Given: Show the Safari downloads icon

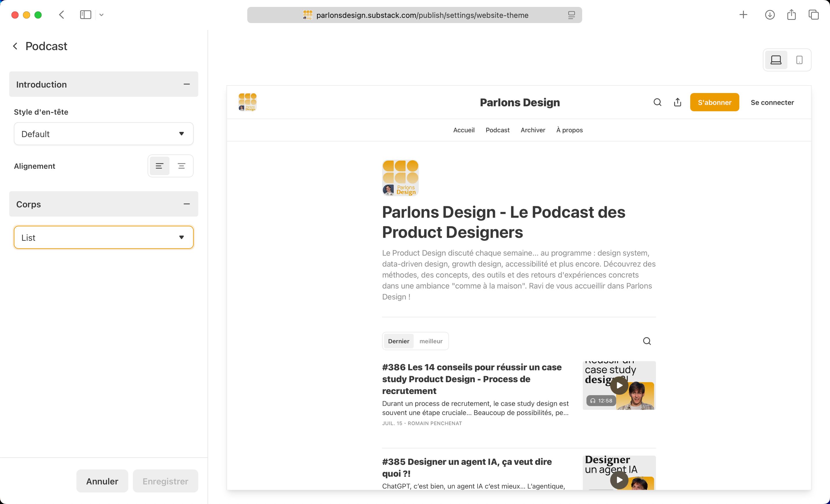Looking at the screenshot, I should (x=770, y=15).
